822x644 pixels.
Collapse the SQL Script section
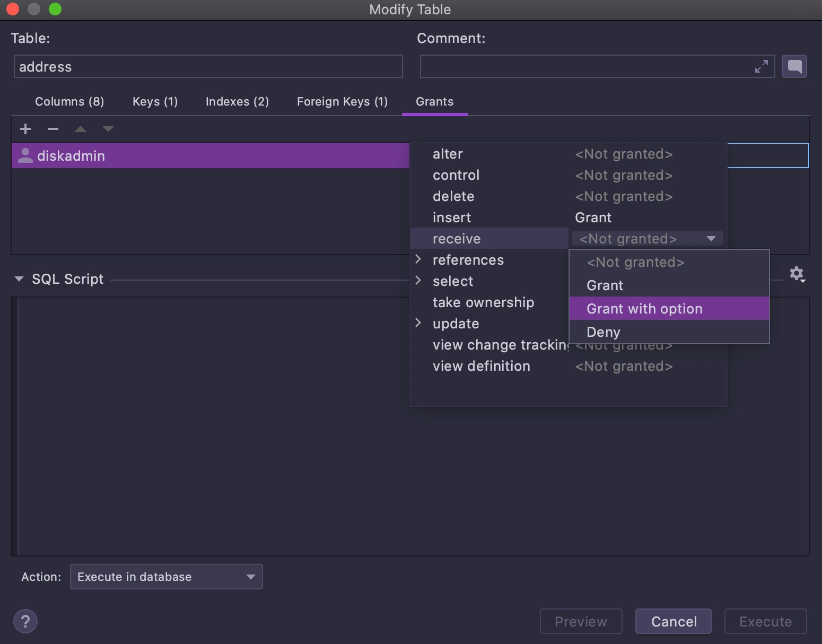(19, 279)
